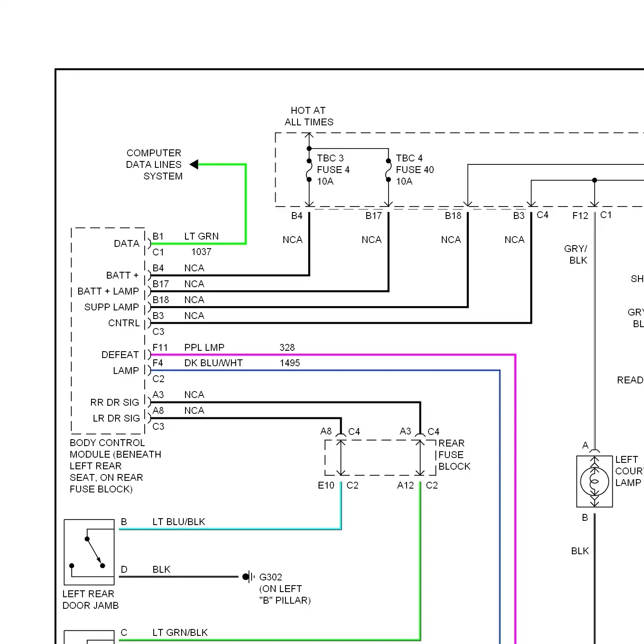Click the 'LT GRN' wire color label
This screenshot has width=644, height=644.
(201, 236)
